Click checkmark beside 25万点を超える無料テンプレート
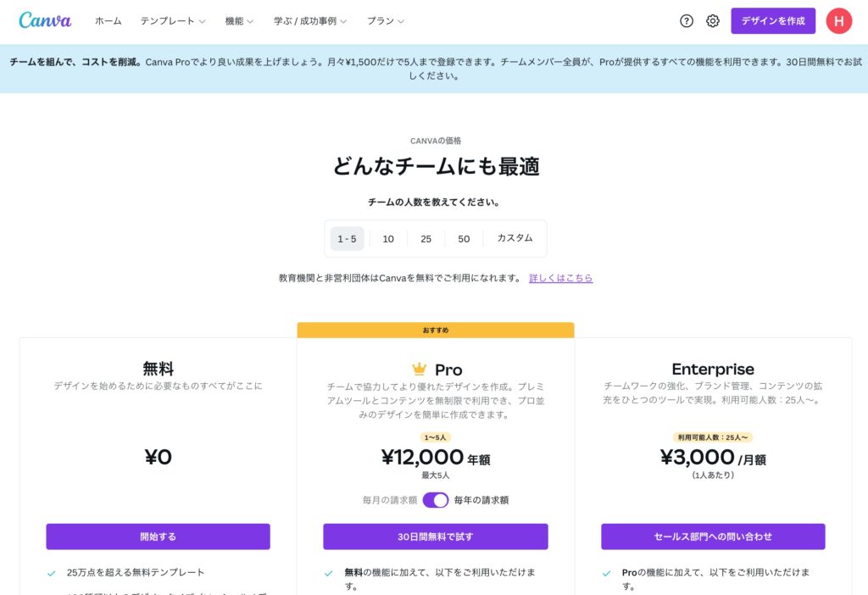868x595 pixels. coord(52,574)
